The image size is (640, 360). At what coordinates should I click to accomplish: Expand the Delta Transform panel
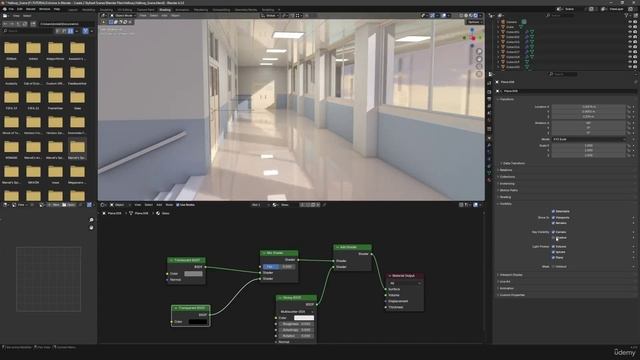click(513, 163)
